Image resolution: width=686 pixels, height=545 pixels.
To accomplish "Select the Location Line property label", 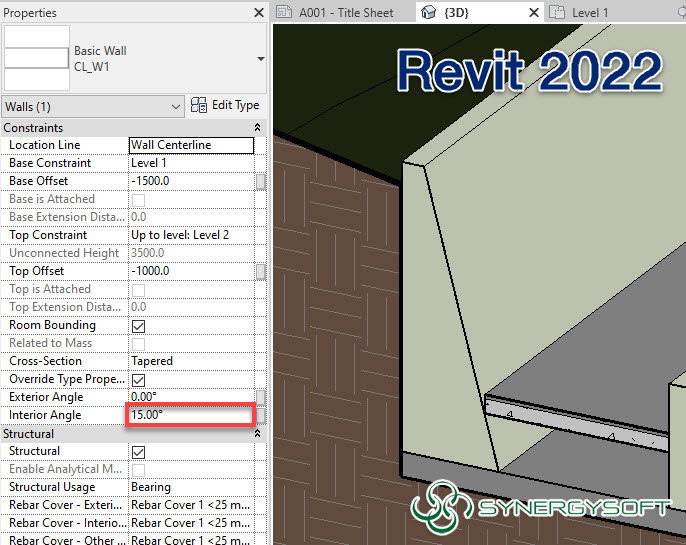I will tap(45, 145).
